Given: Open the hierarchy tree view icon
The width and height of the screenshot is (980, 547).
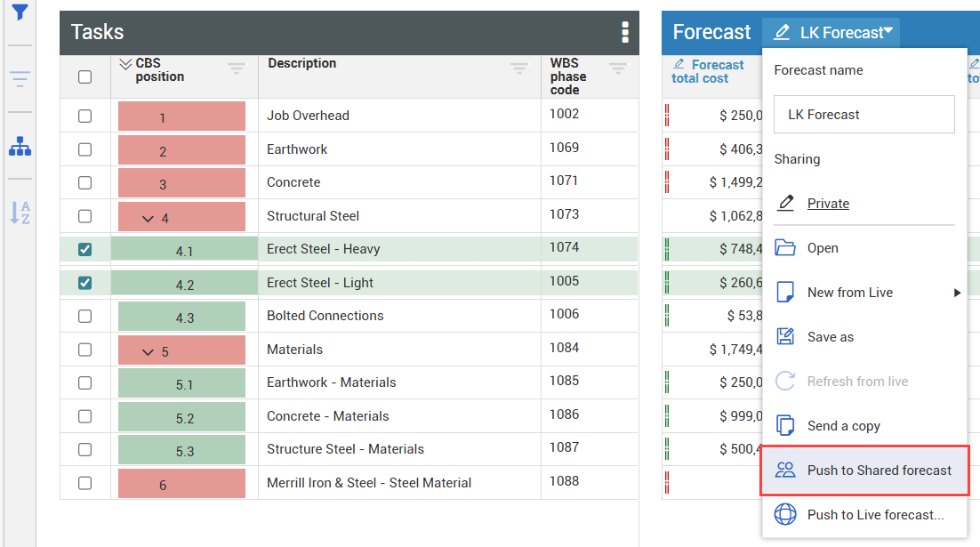Looking at the screenshot, I should 20,148.
